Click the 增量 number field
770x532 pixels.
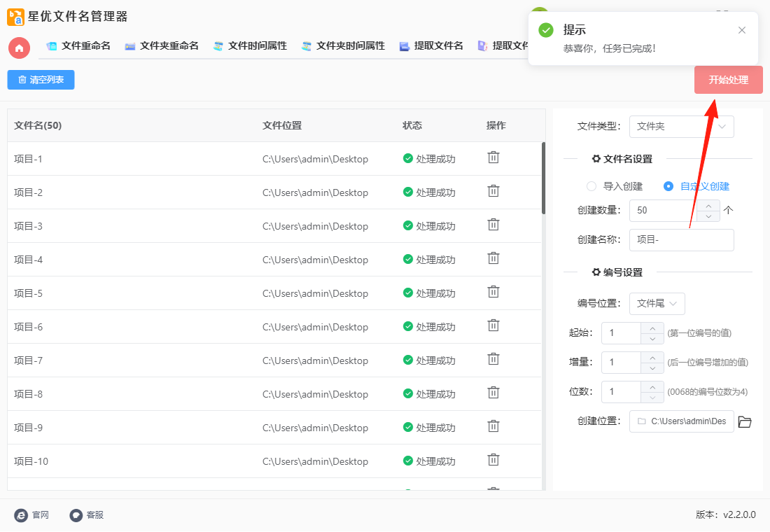[621, 363]
